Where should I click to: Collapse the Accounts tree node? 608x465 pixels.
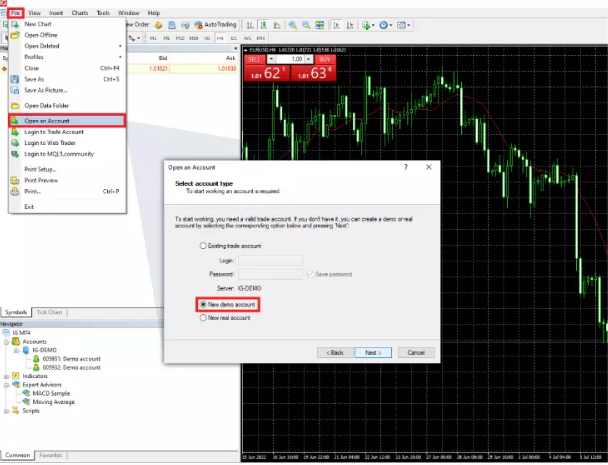[6, 342]
